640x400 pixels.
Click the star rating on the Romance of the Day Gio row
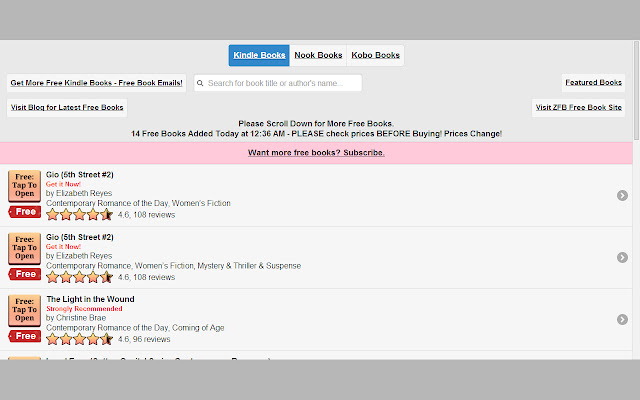(x=80, y=215)
